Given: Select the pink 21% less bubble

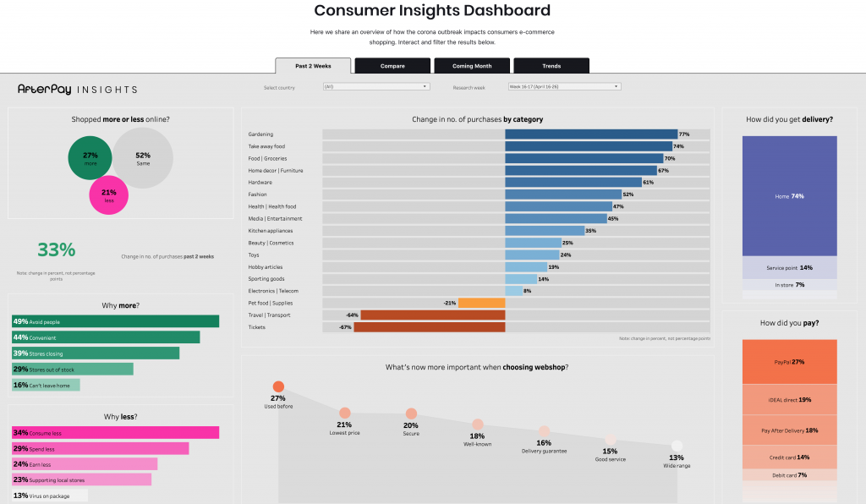Looking at the screenshot, I should pos(109,194).
